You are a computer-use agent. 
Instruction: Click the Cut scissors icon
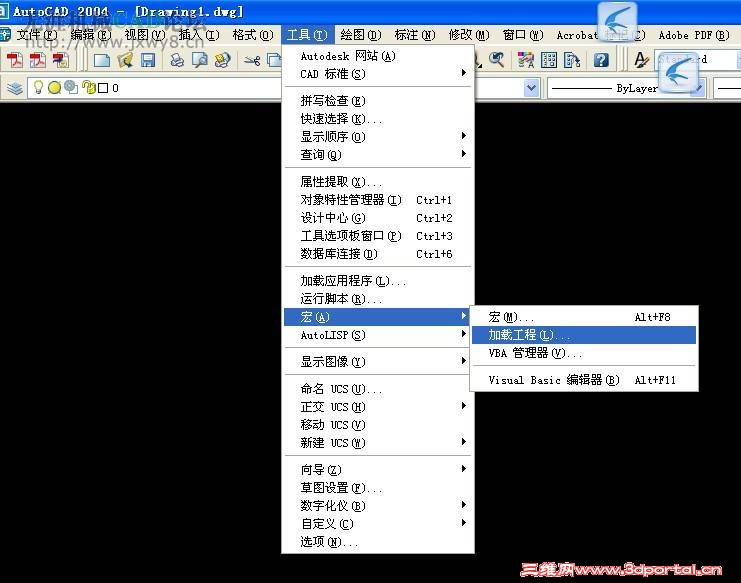pyautogui.click(x=252, y=60)
